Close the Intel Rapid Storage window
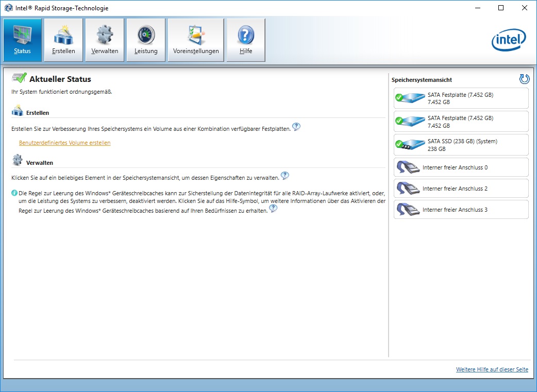The image size is (537, 392). (524, 8)
